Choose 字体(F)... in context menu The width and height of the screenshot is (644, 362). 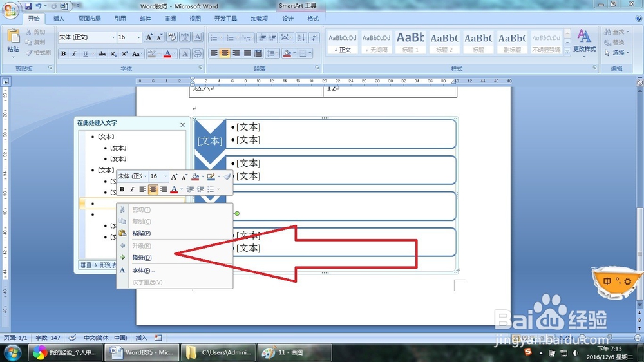coord(175,271)
